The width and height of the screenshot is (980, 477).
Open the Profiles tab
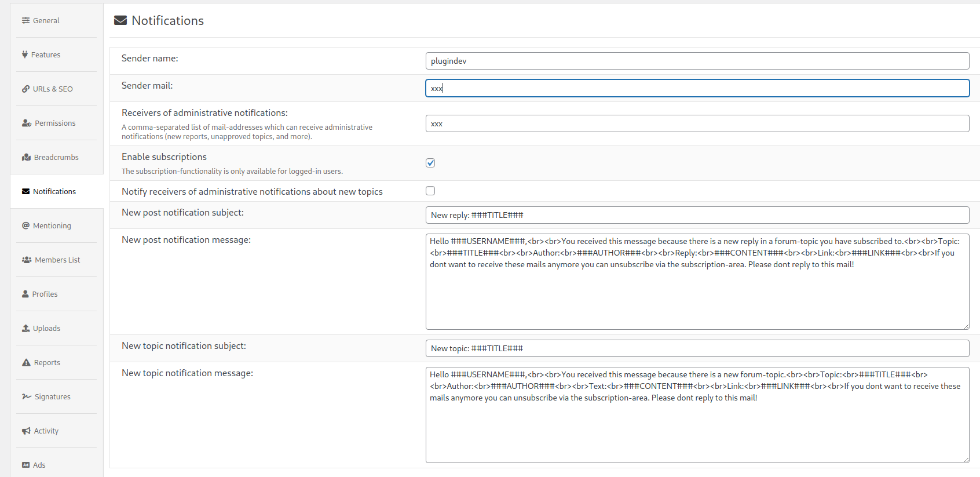pos(57,294)
